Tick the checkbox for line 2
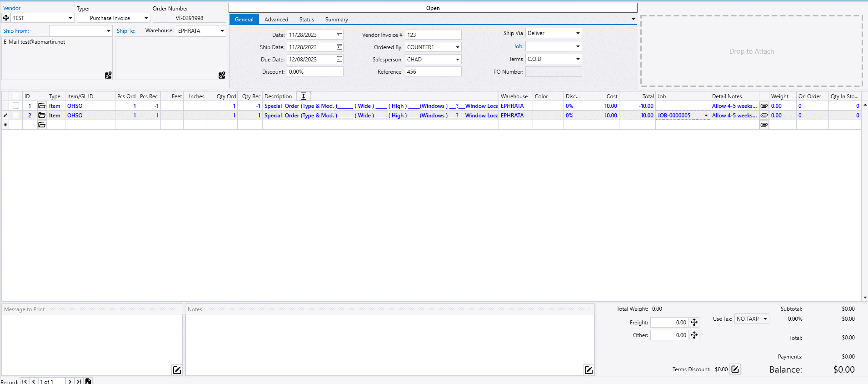 point(16,116)
